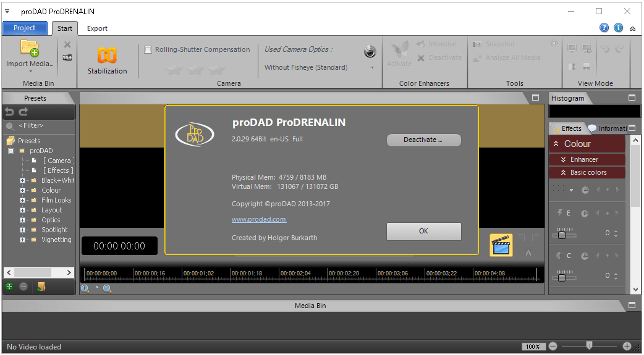Click the keyframe clock icon in E row

(x=585, y=214)
